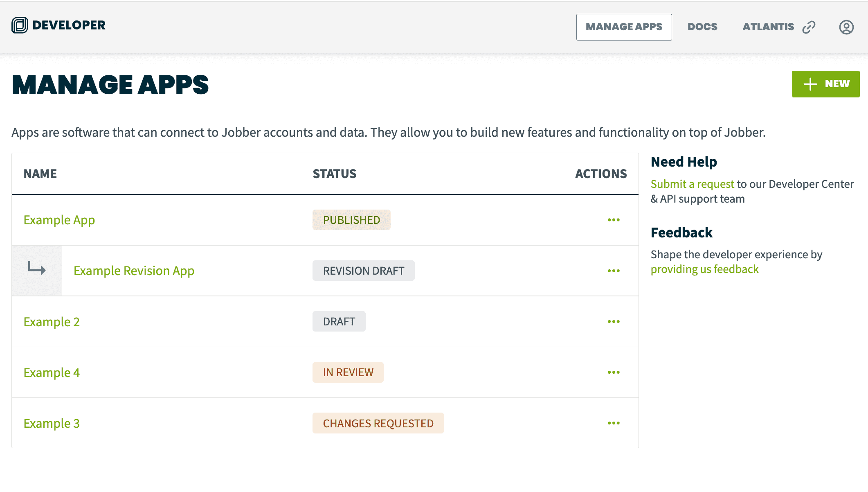
Task: Click the revision arrow icon beside Example Revision App
Action: point(37,269)
